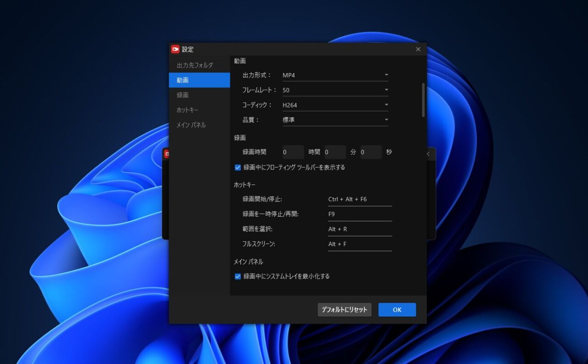588x364 pixels.
Task: Select the 出力先フォルダ sidebar item
Action: [x=199, y=65]
